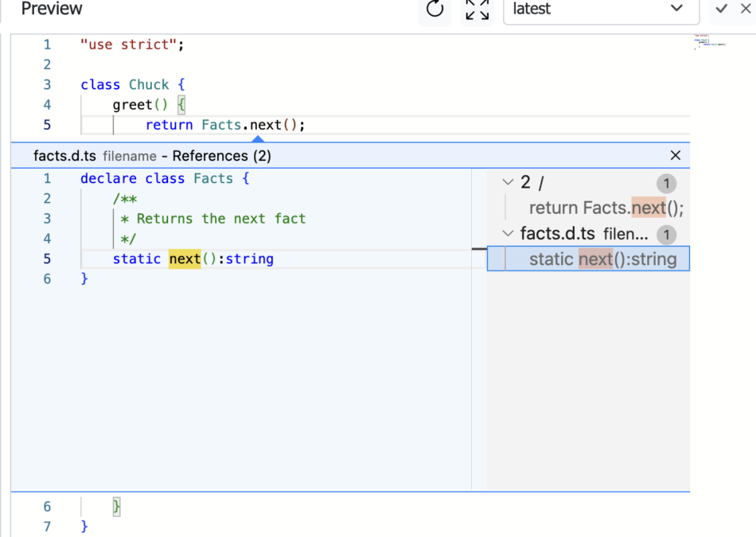Image resolution: width=756 pixels, height=537 pixels.
Task: Open the 'latest' version dropdown
Action: [x=601, y=10]
